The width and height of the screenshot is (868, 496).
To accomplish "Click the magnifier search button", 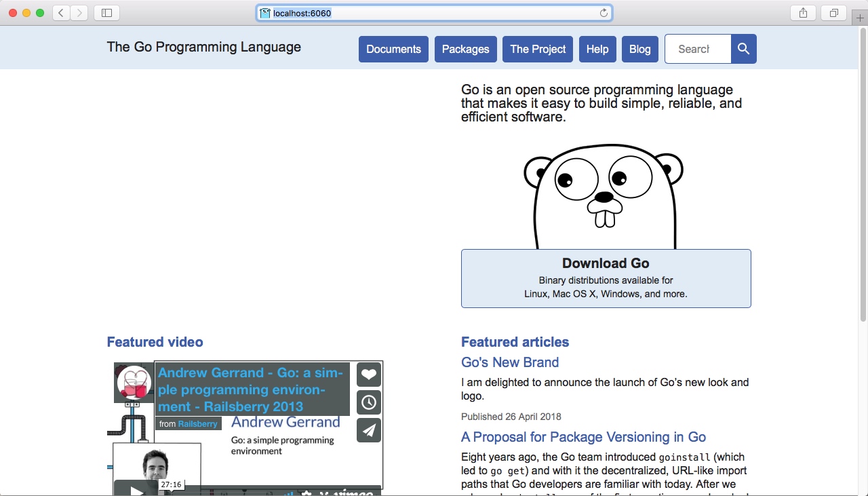I will pos(743,49).
